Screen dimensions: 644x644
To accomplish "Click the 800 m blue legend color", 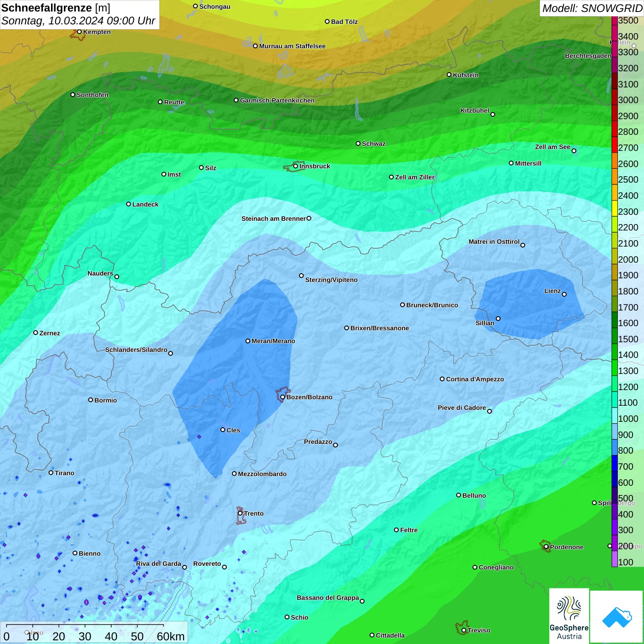I will (x=615, y=447).
